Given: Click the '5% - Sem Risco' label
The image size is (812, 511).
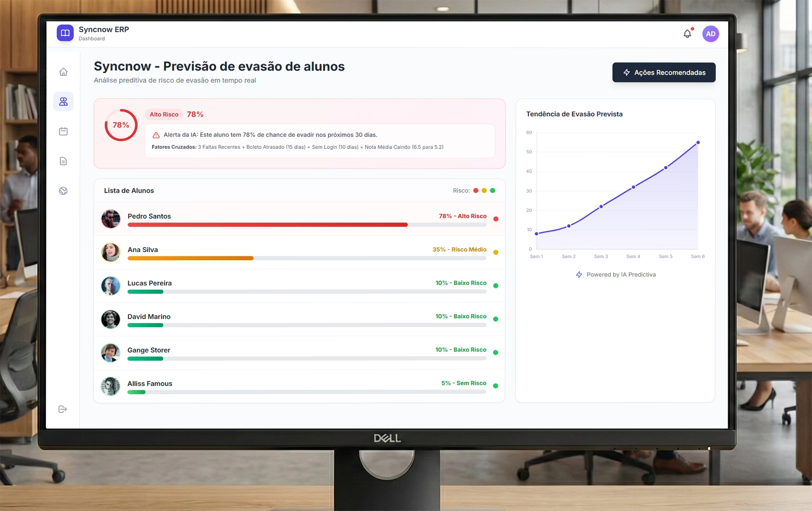Looking at the screenshot, I should pos(464,383).
